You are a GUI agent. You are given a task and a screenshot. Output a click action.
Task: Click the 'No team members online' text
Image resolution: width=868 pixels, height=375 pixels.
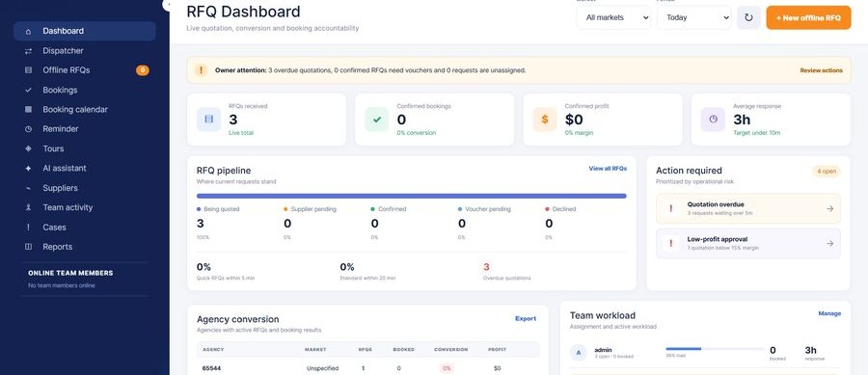pos(62,286)
